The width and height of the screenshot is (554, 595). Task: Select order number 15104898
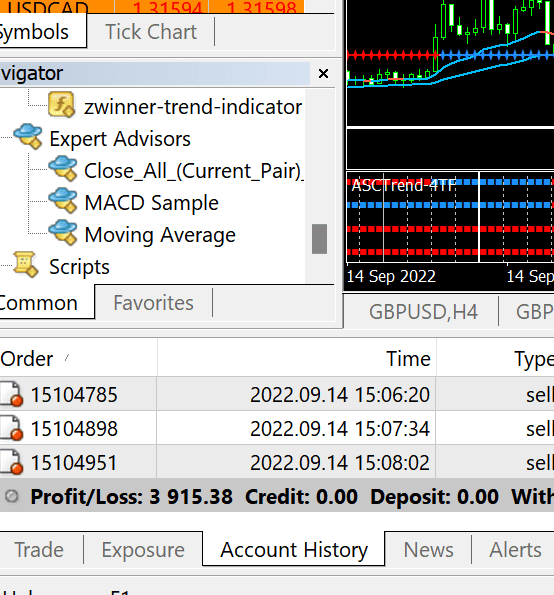(74, 429)
